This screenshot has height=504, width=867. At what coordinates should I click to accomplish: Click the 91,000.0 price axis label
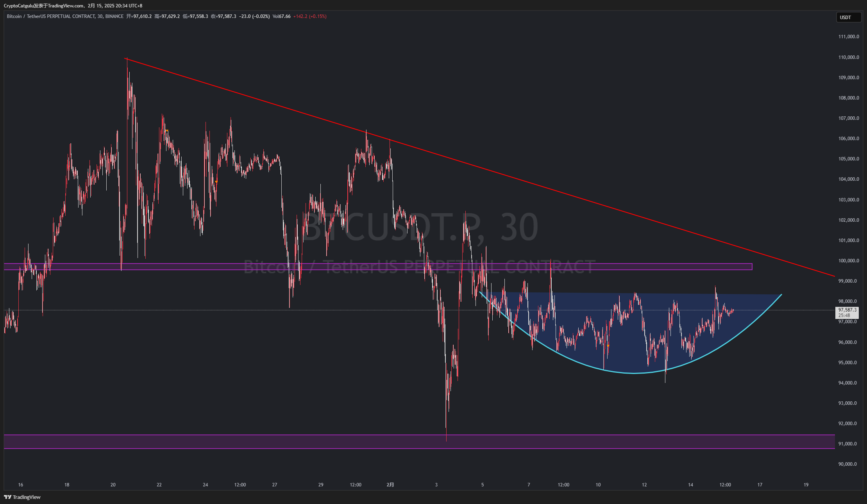(847, 443)
